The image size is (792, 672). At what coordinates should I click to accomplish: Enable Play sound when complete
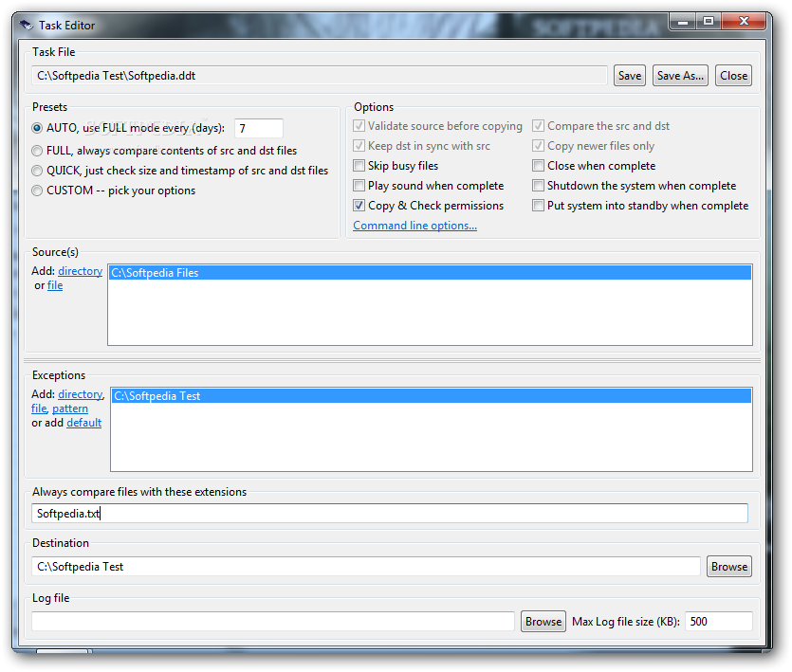(x=359, y=185)
